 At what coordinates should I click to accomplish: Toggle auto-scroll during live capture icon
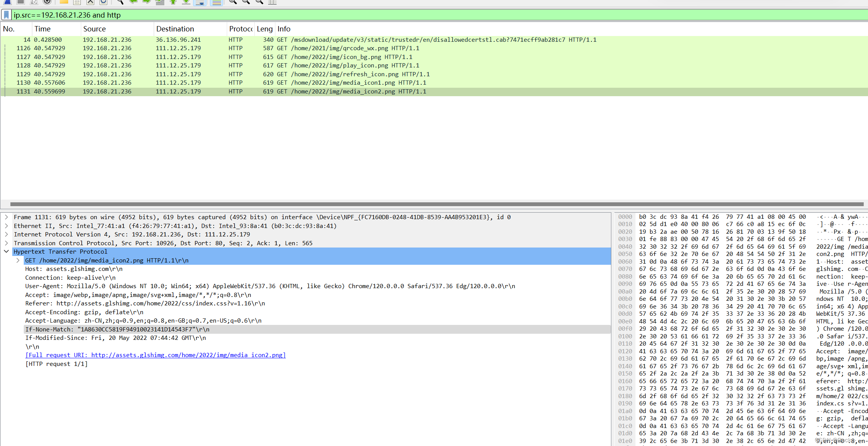[x=200, y=2]
